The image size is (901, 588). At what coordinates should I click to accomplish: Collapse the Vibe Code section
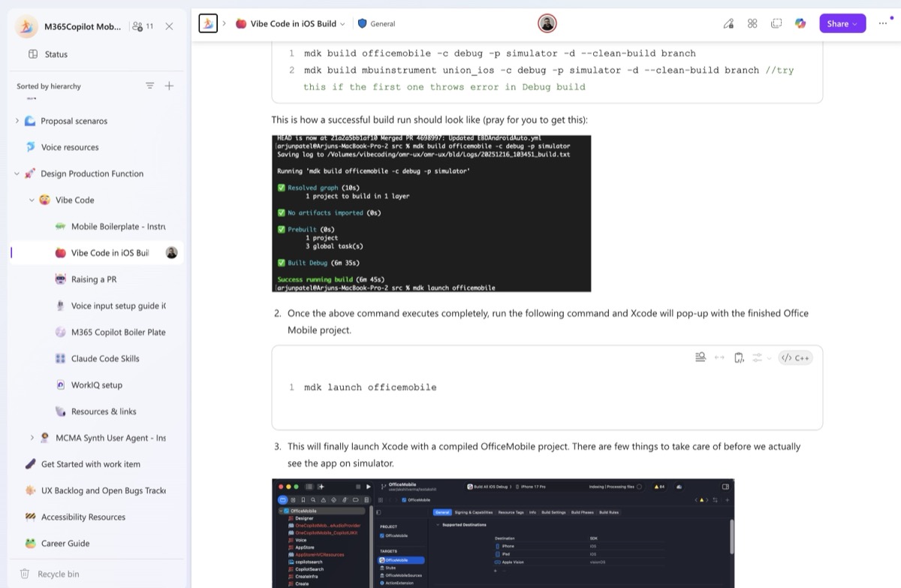pos(32,200)
